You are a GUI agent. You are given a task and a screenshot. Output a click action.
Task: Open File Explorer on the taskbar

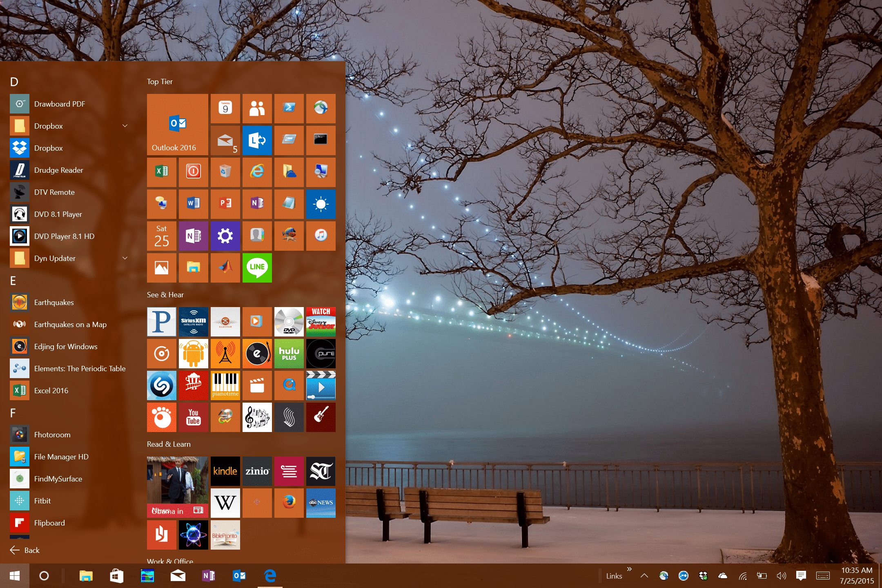click(x=86, y=576)
